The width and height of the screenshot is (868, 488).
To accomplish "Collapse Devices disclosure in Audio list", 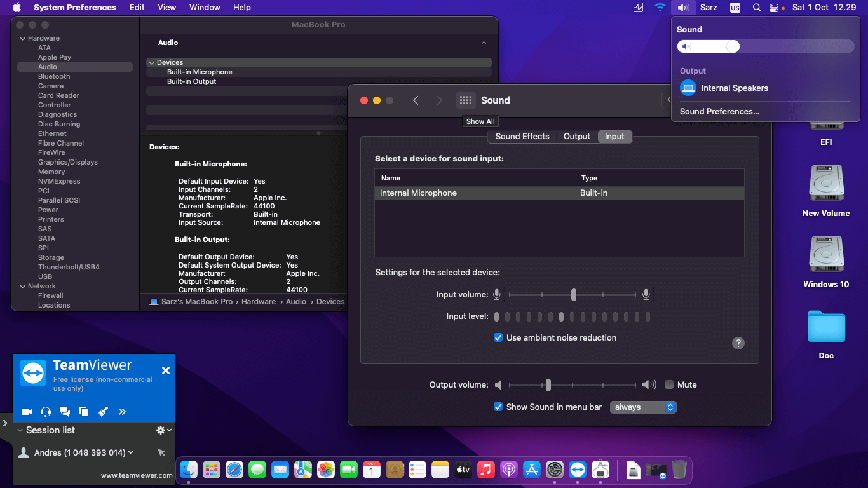I will [x=152, y=63].
